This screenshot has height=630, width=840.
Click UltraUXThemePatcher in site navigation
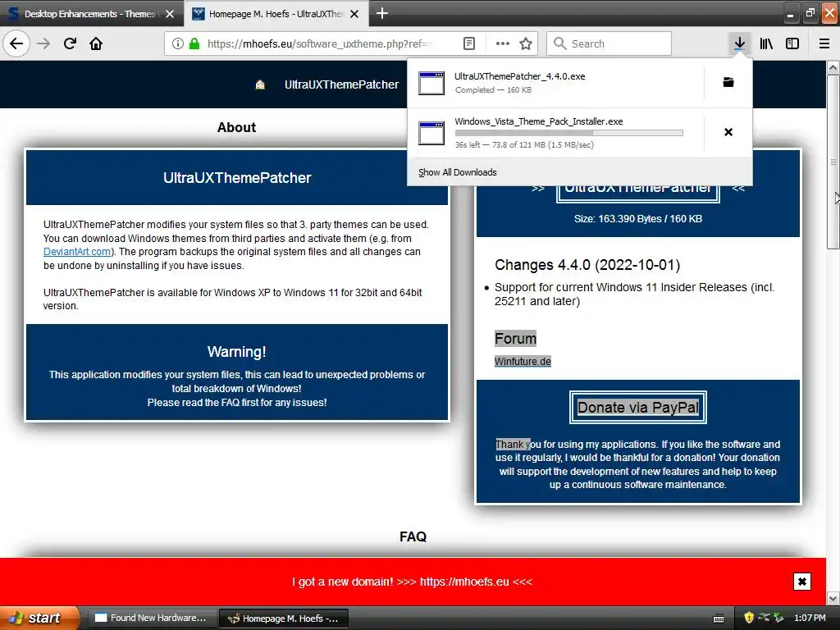[x=342, y=84]
